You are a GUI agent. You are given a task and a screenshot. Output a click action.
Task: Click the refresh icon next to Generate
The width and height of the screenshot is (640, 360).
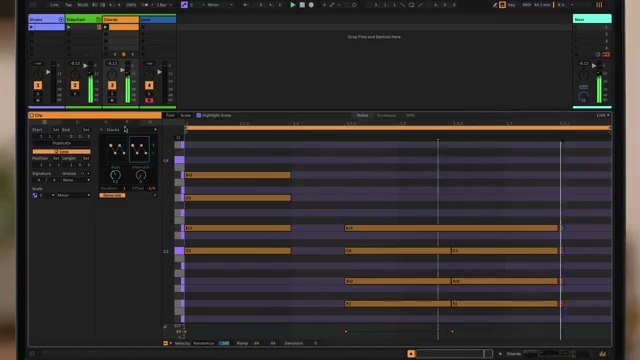coord(155,196)
